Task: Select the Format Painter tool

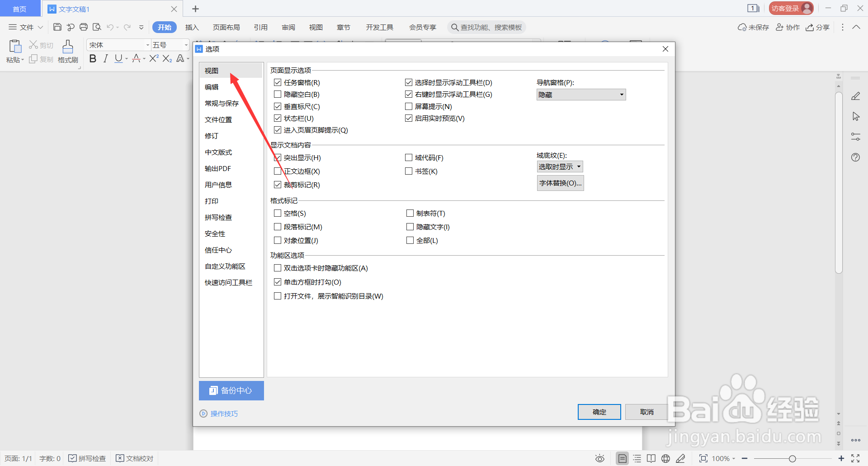Action: tap(67, 51)
